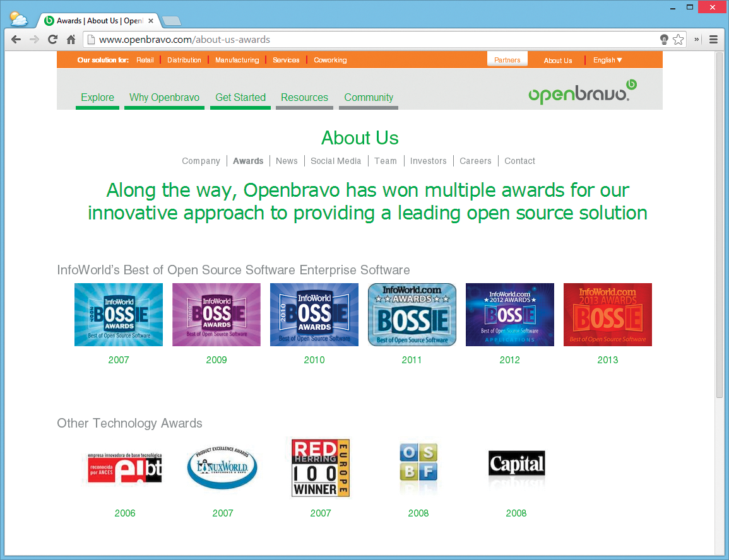The height and width of the screenshot is (560, 729).
Task: Reload the page using the refresh icon
Action: 52,39
